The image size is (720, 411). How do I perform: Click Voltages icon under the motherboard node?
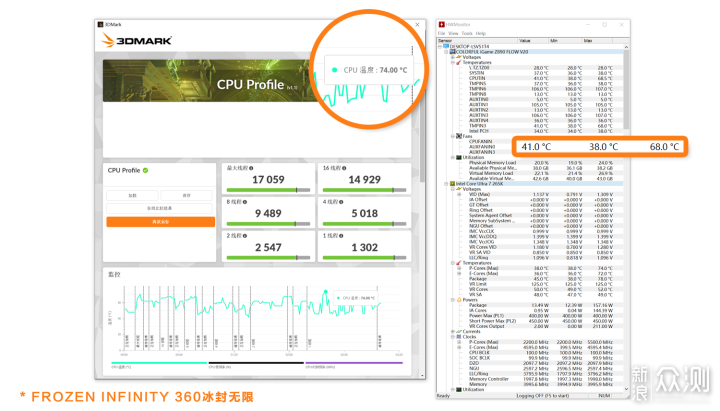pos(459,57)
